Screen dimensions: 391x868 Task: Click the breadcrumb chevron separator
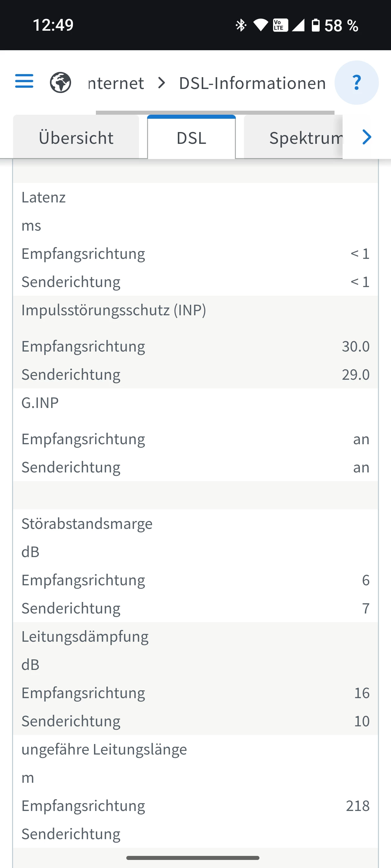(x=162, y=83)
